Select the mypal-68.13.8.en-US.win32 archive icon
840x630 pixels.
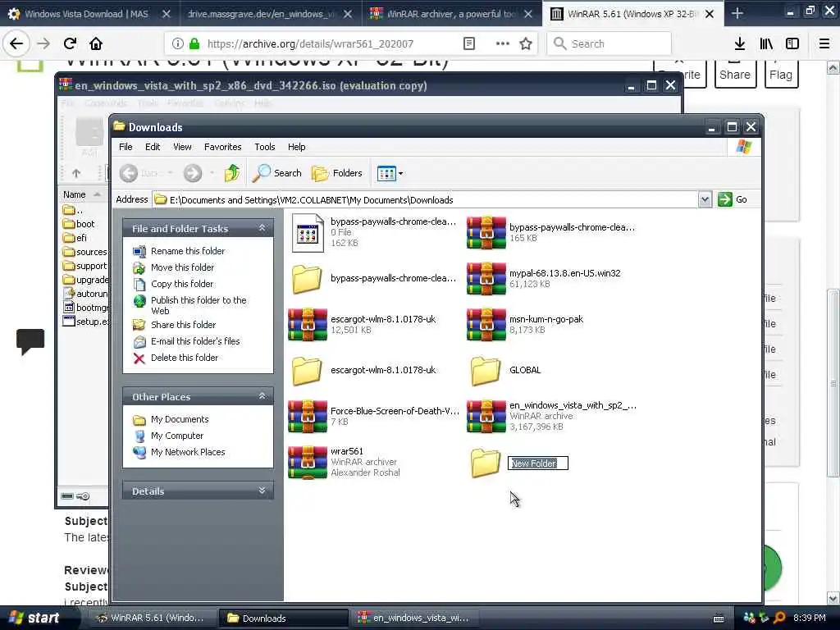point(486,279)
